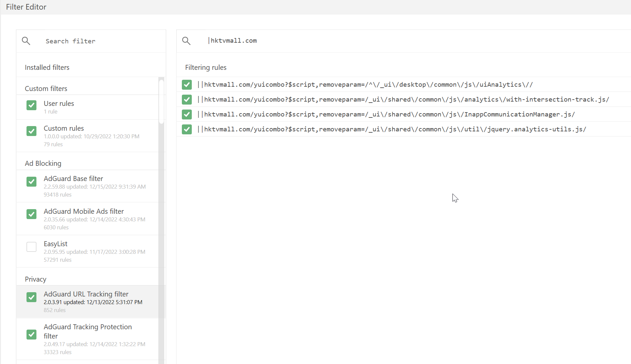Select the EasyList filter entry
Viewport: 631px width, 364px height.
tap(87, 251)
